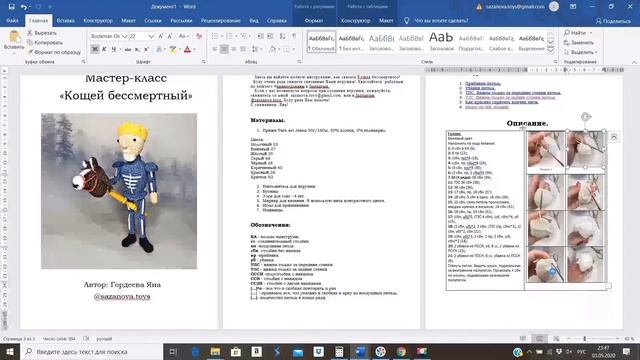Open the Select (Выделить) dropdown
The image size is (640, 360).
click(580, 52)
